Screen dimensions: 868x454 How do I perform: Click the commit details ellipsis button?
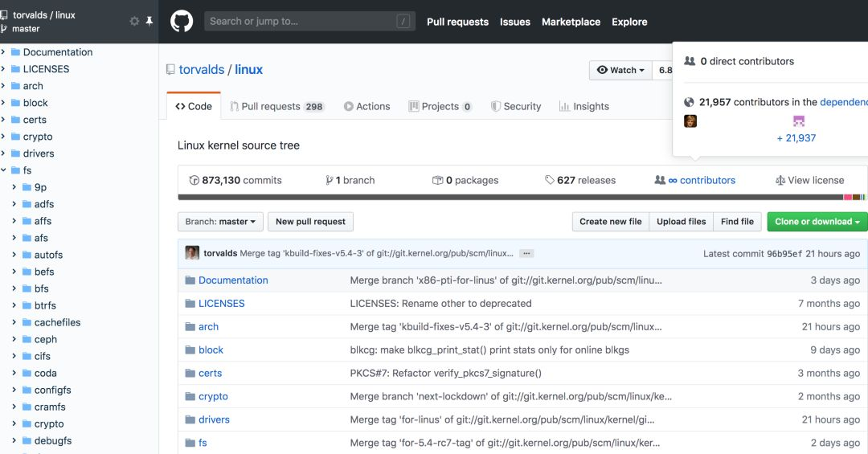526,253
